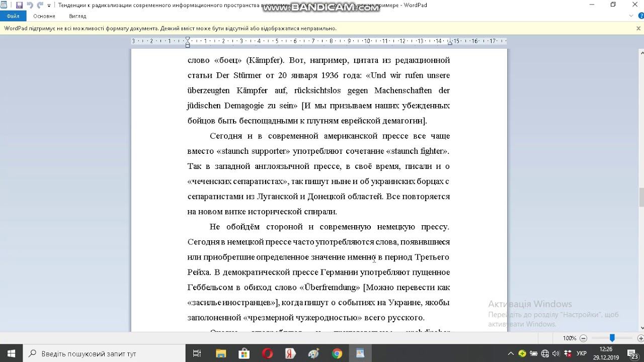Click the word «Überfremdung» in the document
Screen dimensions: 644x362
(x=330, y=288)
